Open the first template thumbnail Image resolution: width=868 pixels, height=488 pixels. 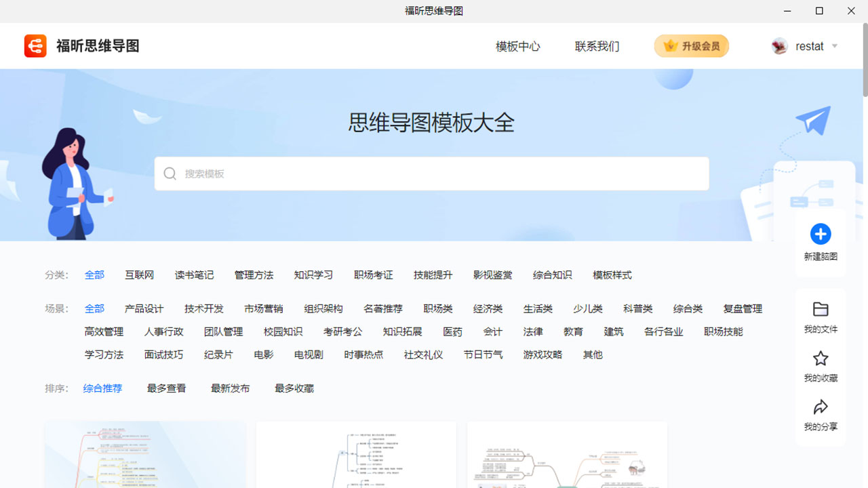pos(144,454)
